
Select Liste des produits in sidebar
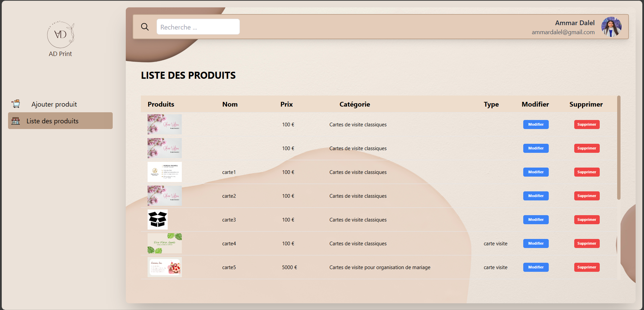coord(52,121)
